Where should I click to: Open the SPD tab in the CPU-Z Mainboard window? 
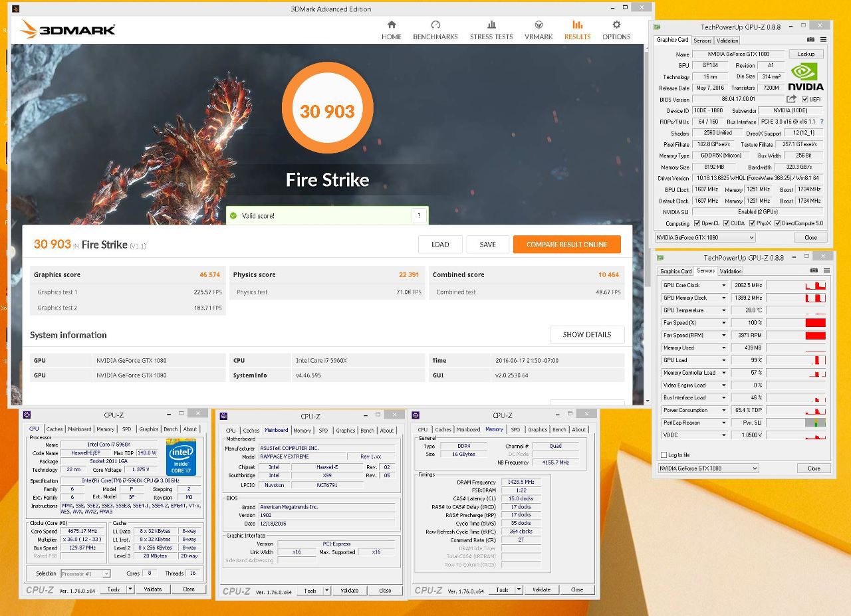pos(323,431)
